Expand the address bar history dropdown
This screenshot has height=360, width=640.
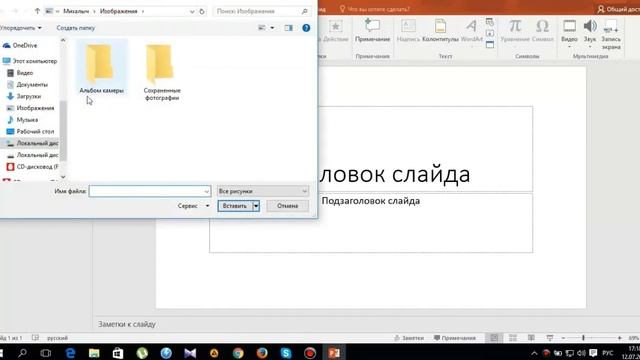click(x=192, y=11)
